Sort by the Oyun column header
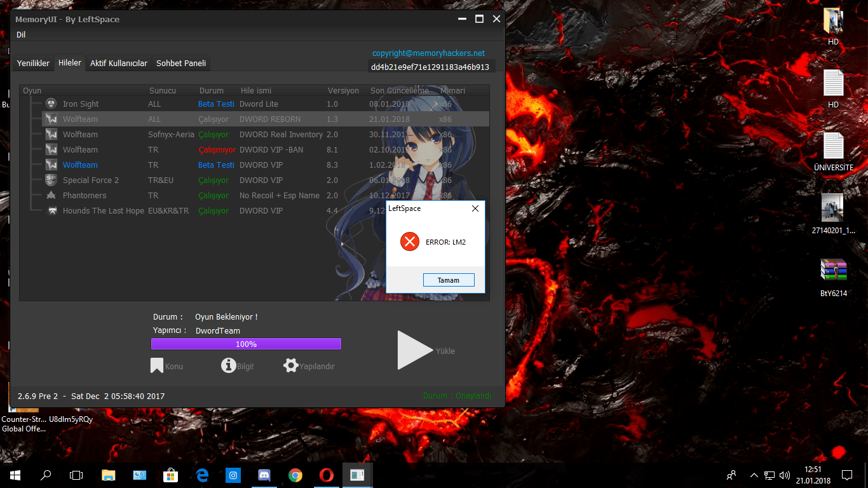The width and height of the screenshot is (868, 488). (x=32, y=91)
